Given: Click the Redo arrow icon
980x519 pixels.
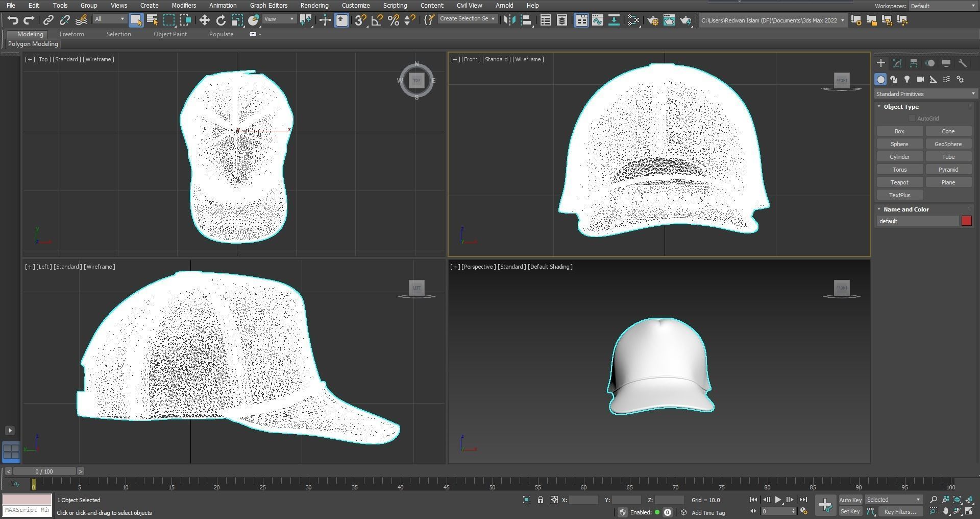Looking at the screenshot, I should click(x=29, y=20).
